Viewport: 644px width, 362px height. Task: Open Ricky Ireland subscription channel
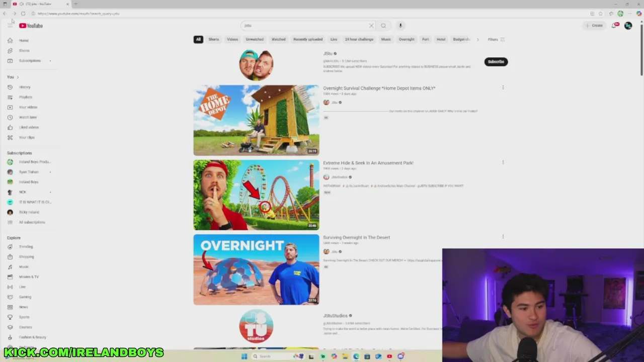coord(29,212)
